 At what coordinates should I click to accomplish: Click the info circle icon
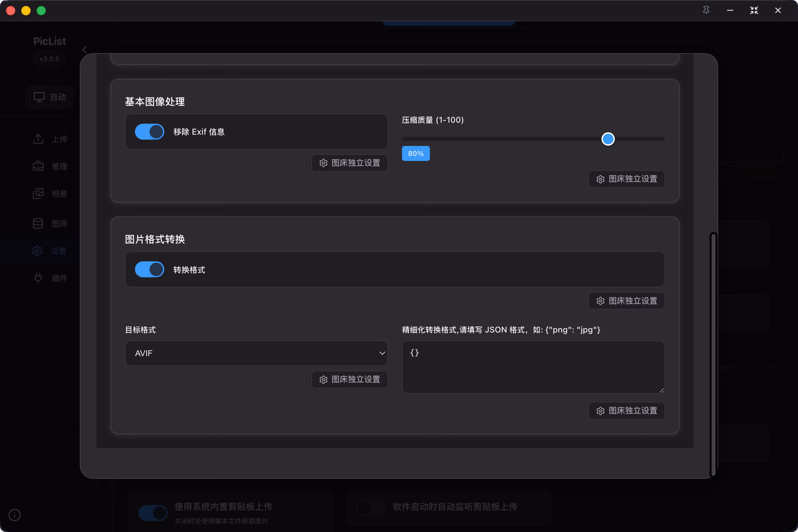click(15, 515)
